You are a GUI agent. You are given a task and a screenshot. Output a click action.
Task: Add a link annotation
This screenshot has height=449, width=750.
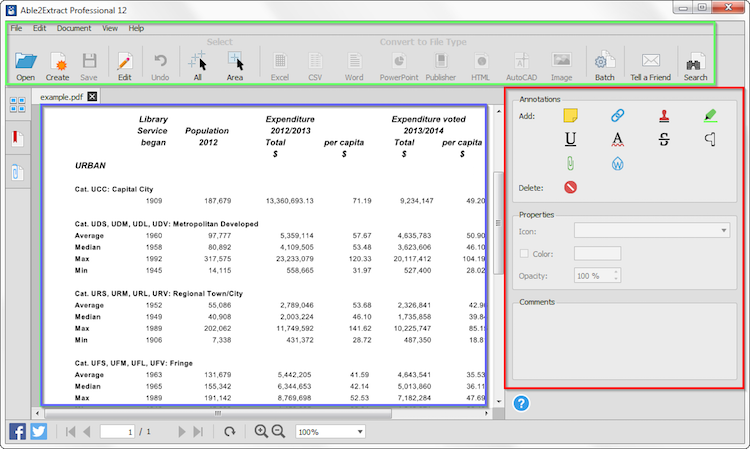[x=617, y=116]
